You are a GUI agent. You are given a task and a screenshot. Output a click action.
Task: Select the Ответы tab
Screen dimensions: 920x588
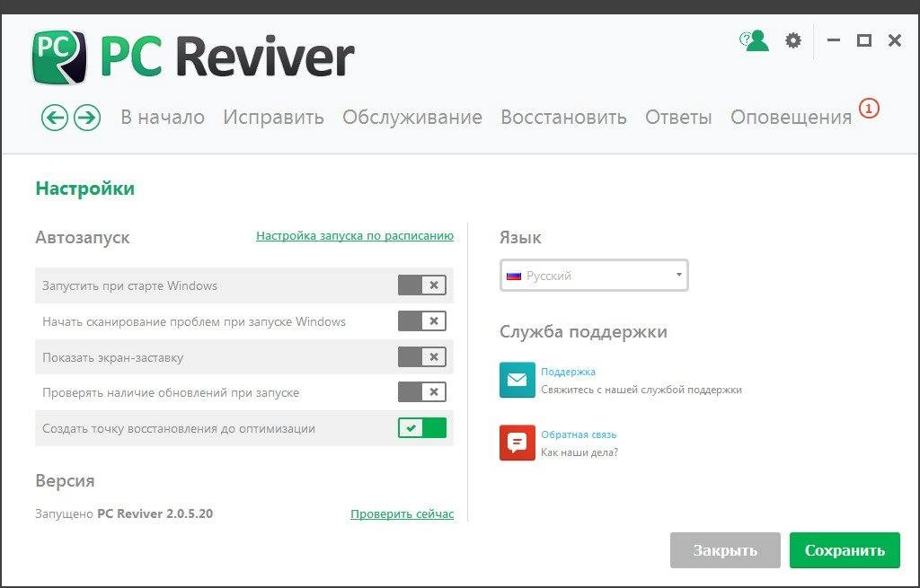tap(678, 118)
